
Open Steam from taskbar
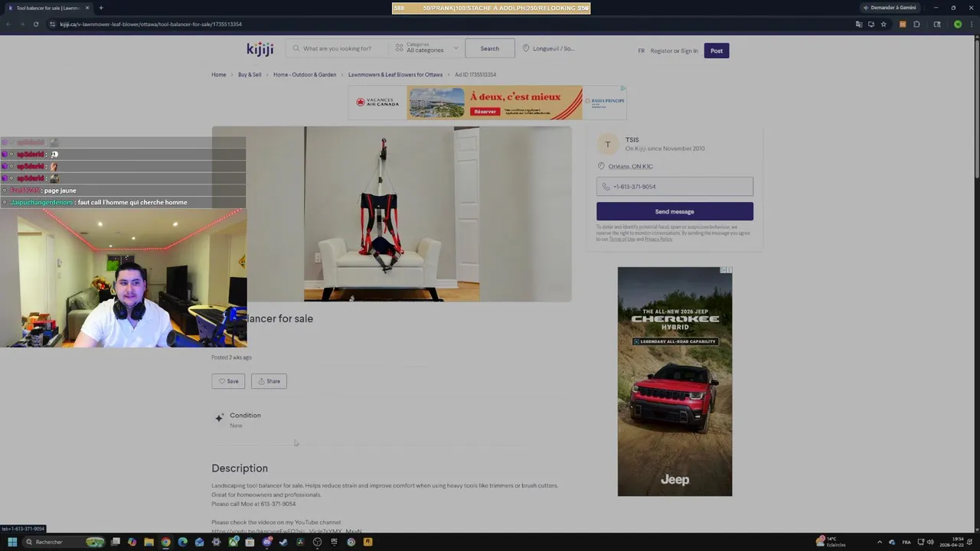[x=283, y=542]
